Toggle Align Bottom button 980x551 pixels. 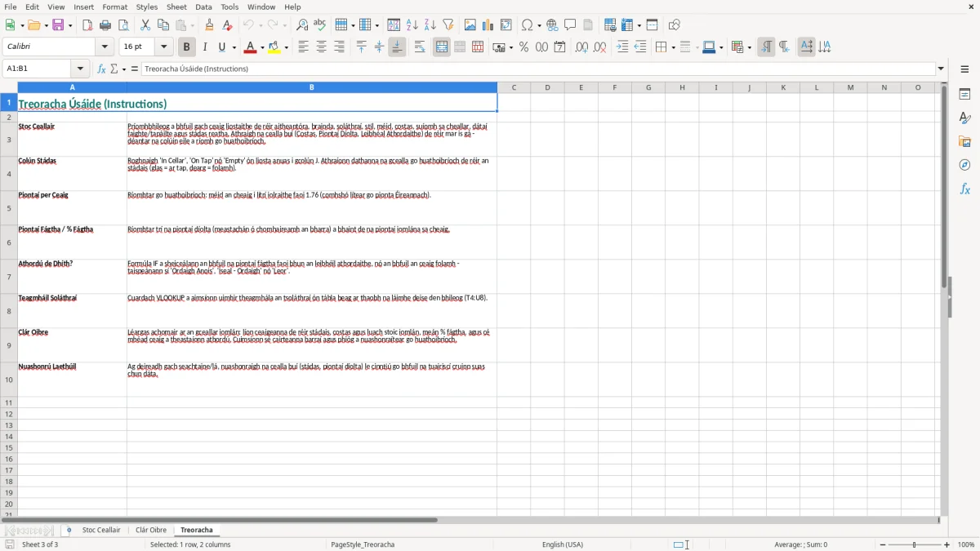[x=397, y=47]
